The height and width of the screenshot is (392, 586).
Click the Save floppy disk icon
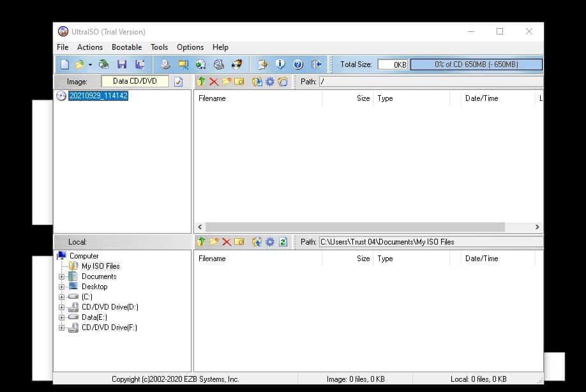122,64
